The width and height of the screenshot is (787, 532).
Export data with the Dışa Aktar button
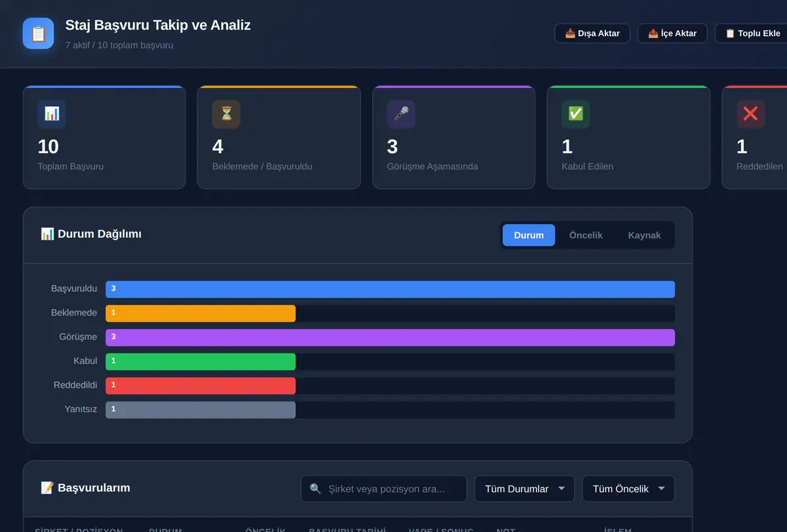coord(592,33)
